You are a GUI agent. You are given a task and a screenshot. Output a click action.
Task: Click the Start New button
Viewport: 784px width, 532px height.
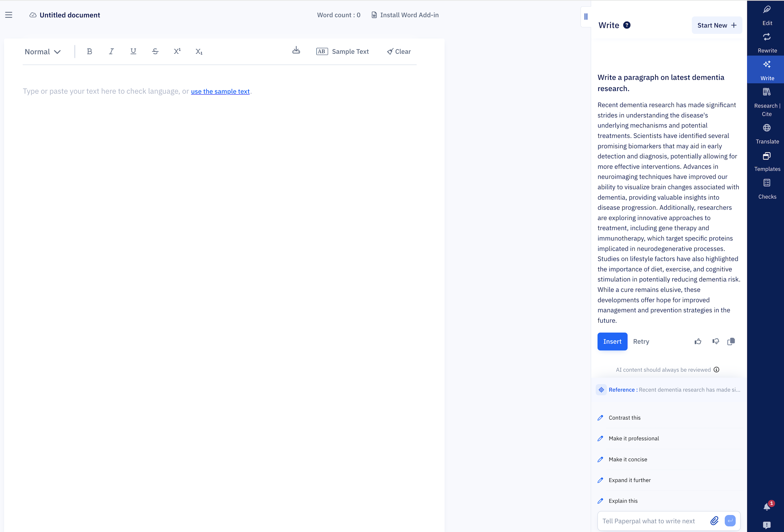point(717,25)
